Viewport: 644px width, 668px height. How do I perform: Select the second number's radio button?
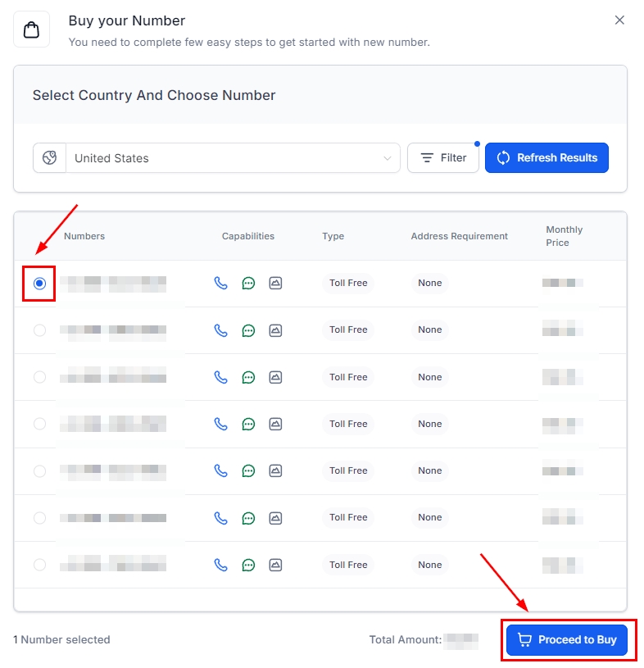[x=39, y=330]
